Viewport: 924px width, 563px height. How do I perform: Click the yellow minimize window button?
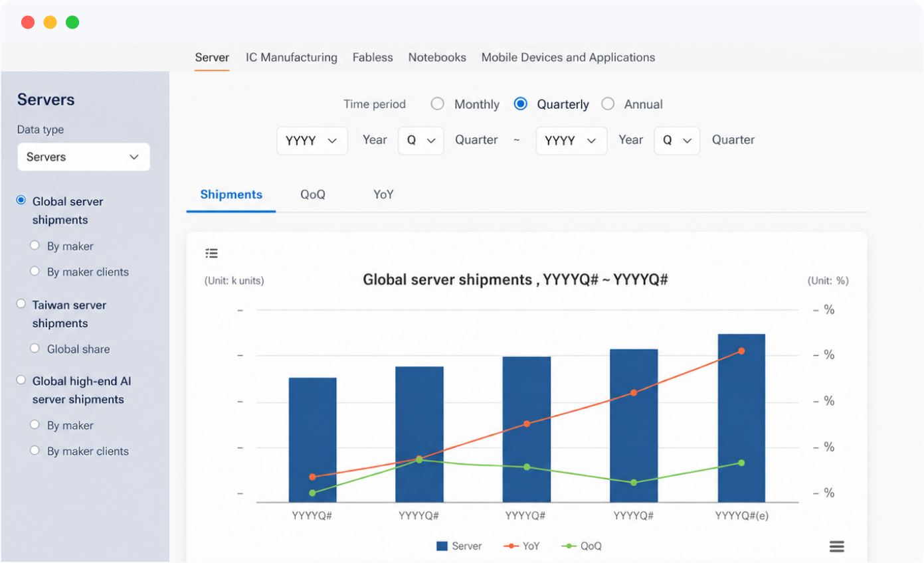(x=50, y=23)
